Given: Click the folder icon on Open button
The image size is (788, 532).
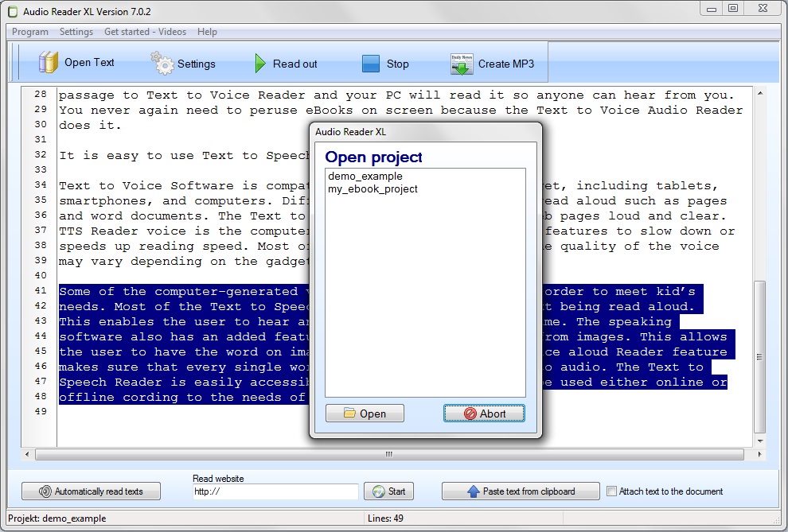Looking at the screenshot, I should point(349,413).
